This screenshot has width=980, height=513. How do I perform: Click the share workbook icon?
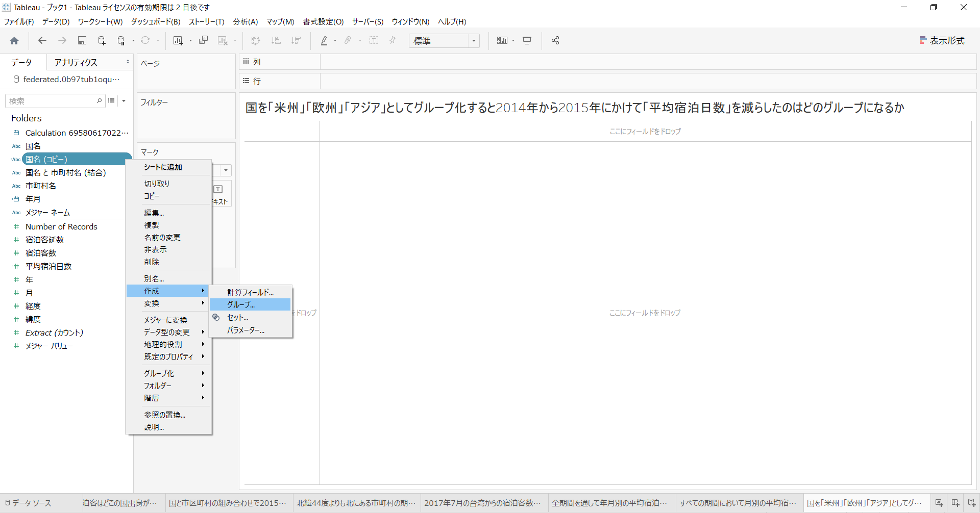point(555,41)
